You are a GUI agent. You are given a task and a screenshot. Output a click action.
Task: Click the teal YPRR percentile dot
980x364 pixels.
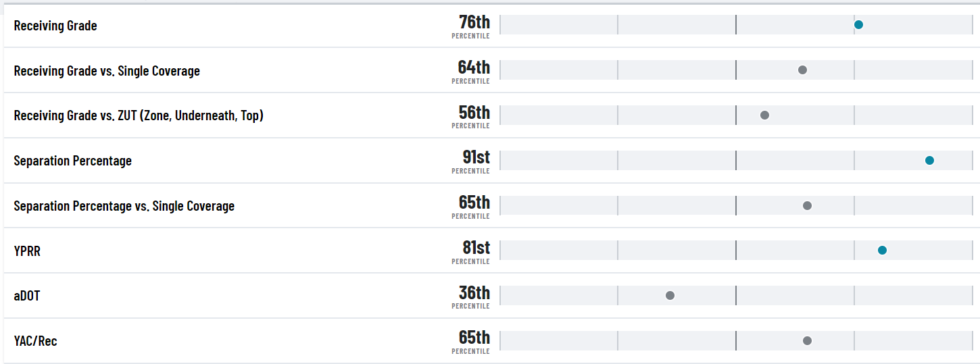coord(882,251)
